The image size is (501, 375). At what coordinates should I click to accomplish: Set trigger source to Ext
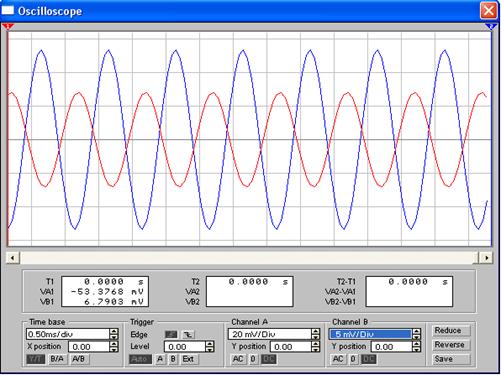point(188,359)
